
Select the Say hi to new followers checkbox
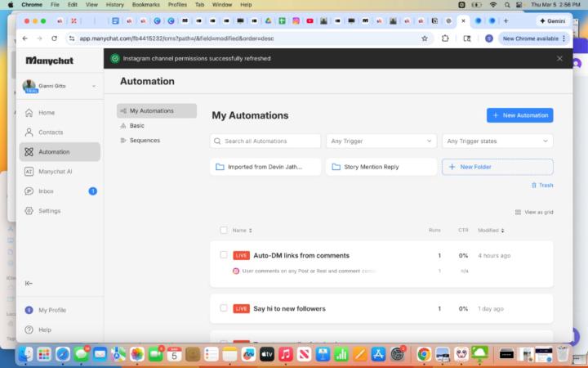coord(224,308)
